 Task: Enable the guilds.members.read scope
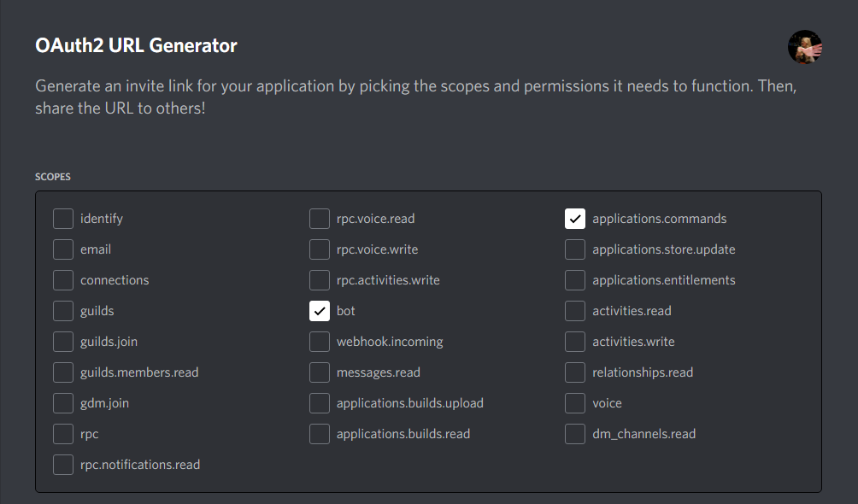pyautogui.click(x=62, y=372)
